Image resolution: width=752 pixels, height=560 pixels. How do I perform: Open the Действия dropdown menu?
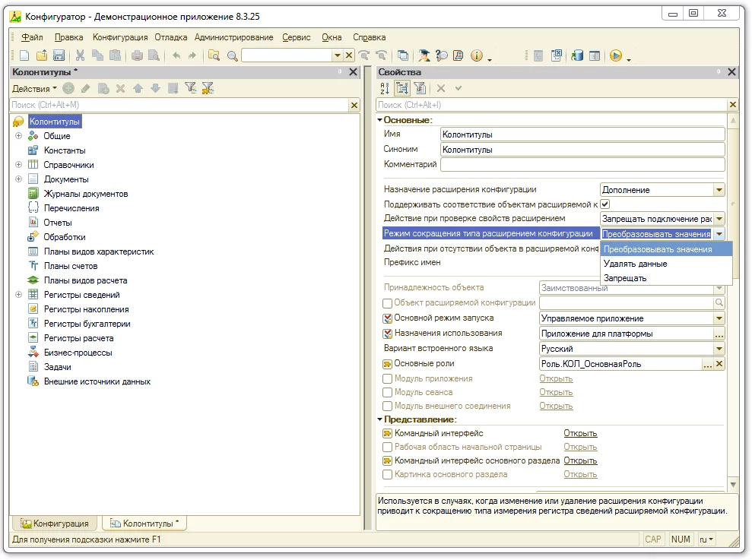(x=34, y=89)
